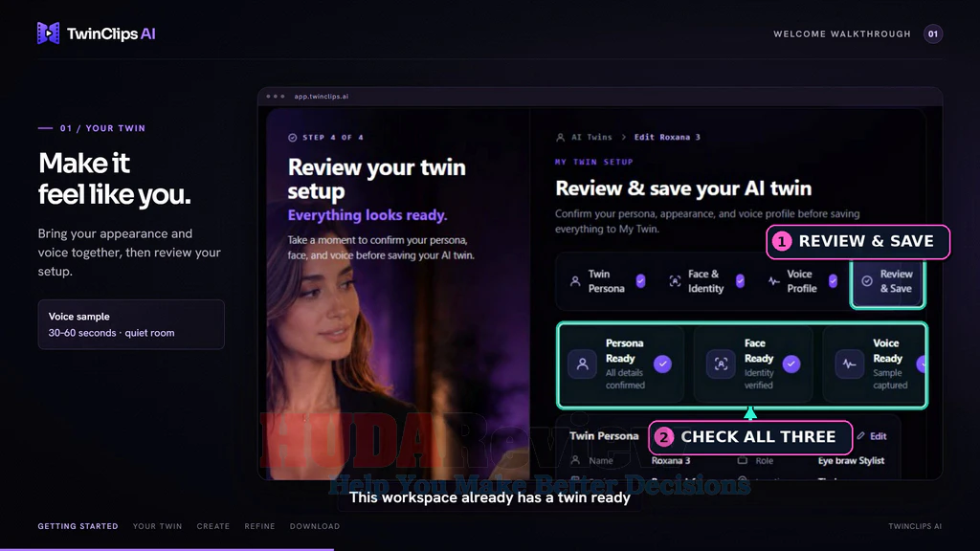
Task: Click the Everything looks ready text
Action: [x=367, y=215]
